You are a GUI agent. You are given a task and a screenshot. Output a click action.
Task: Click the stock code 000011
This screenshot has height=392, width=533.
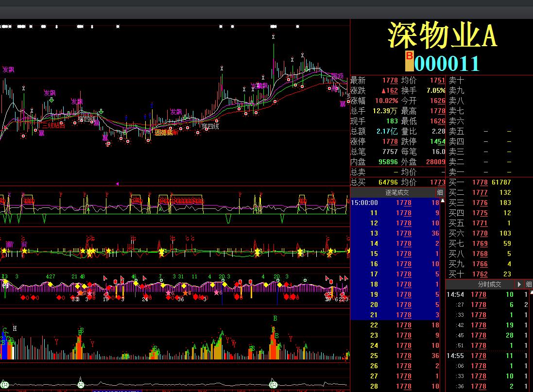pyautogui.click(x=447, y=64)
